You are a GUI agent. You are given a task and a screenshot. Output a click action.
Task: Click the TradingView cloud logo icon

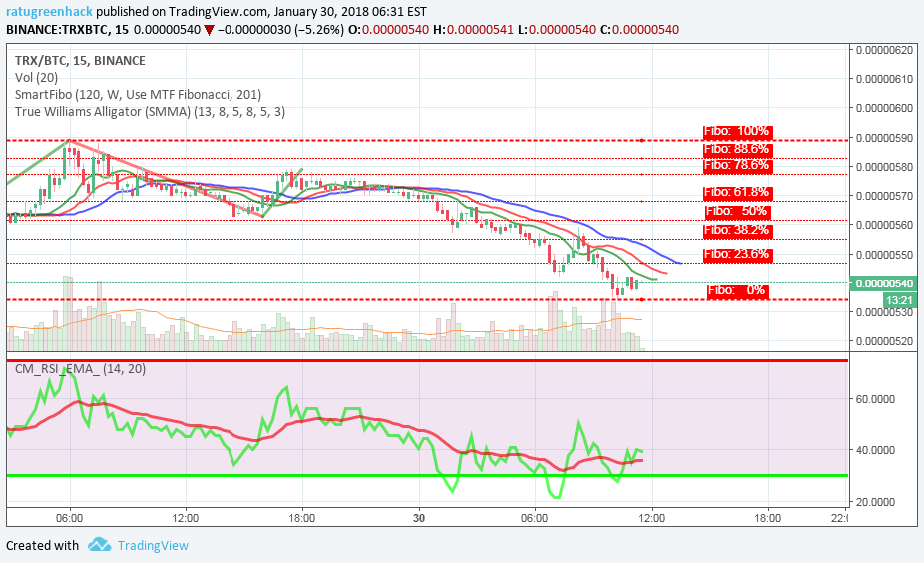[x=99, y=544]
